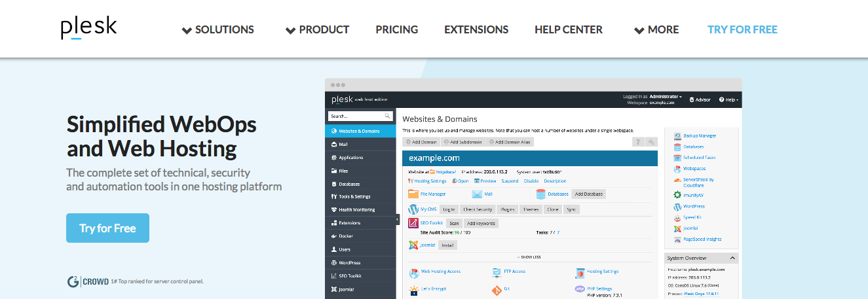The image size is (868, 299).
Task: Select the Applications gear icon in the sidebar
Action: point(334,158)
